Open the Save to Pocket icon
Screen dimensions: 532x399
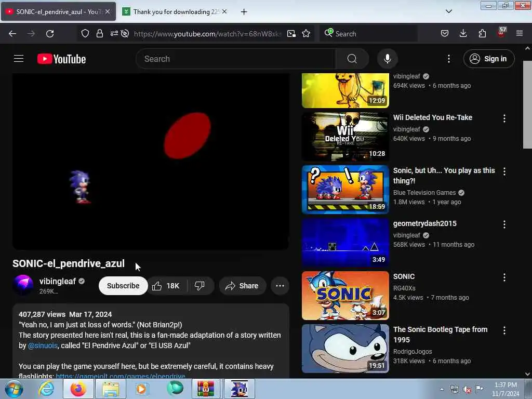pyautogui.click(x=445, y=34)
